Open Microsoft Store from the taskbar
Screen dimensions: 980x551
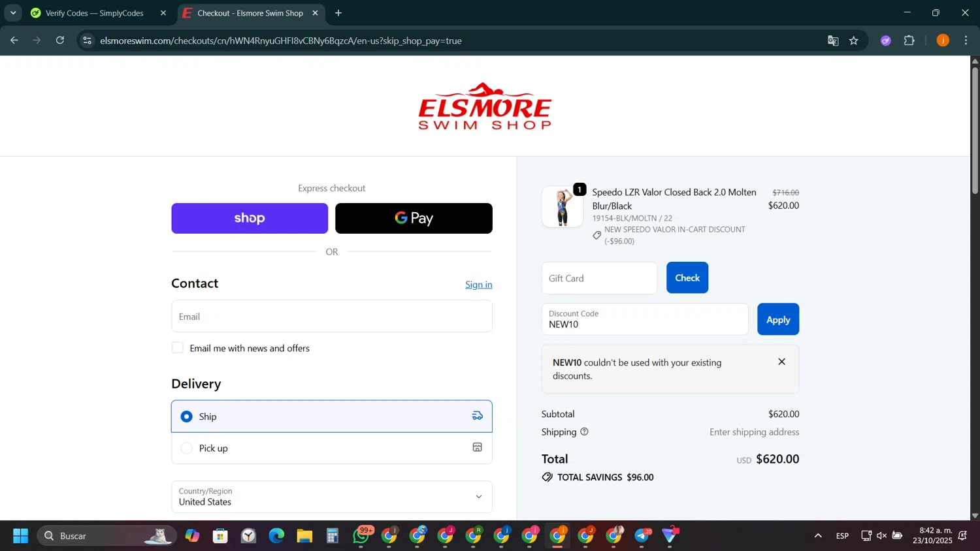click(220, 536)
